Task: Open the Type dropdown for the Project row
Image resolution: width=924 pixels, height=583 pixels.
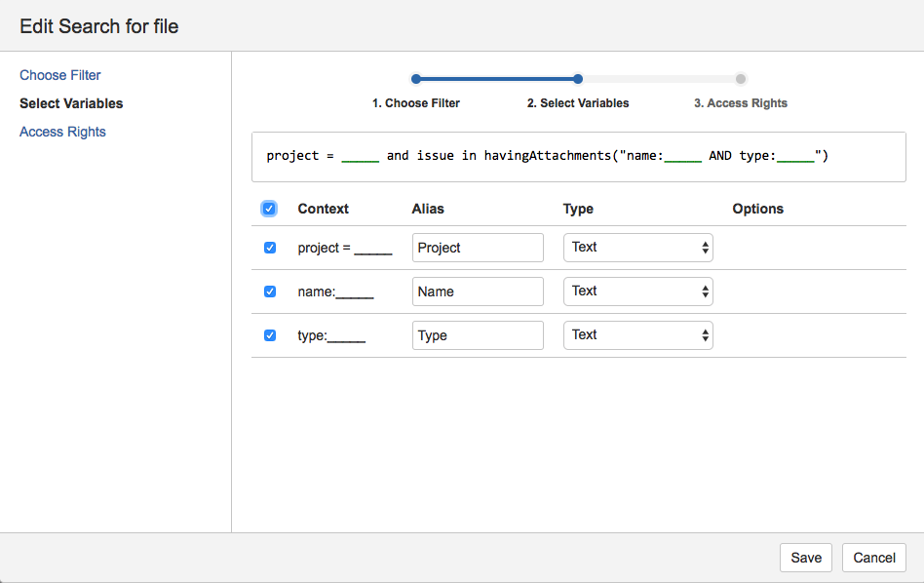Action: coord(638,247)
